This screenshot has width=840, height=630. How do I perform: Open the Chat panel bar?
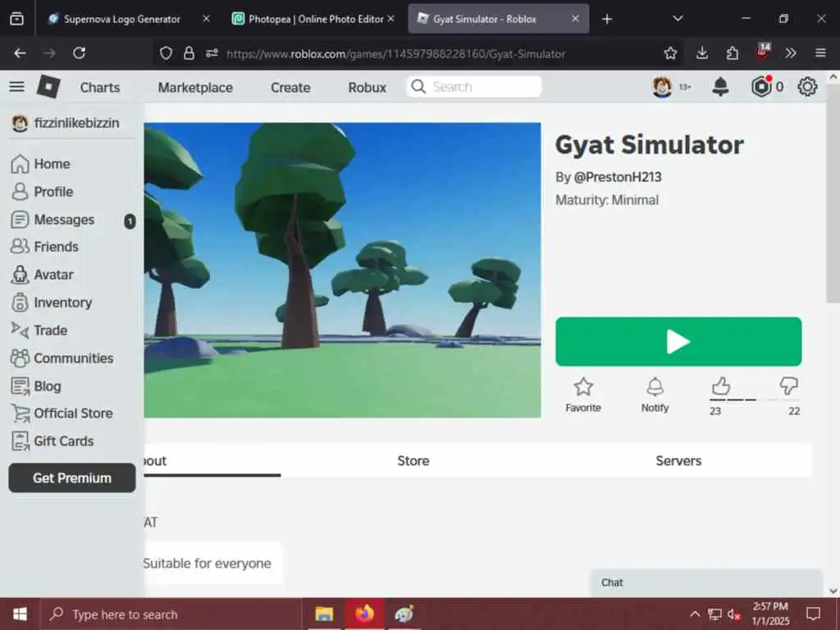pos(706,582)
